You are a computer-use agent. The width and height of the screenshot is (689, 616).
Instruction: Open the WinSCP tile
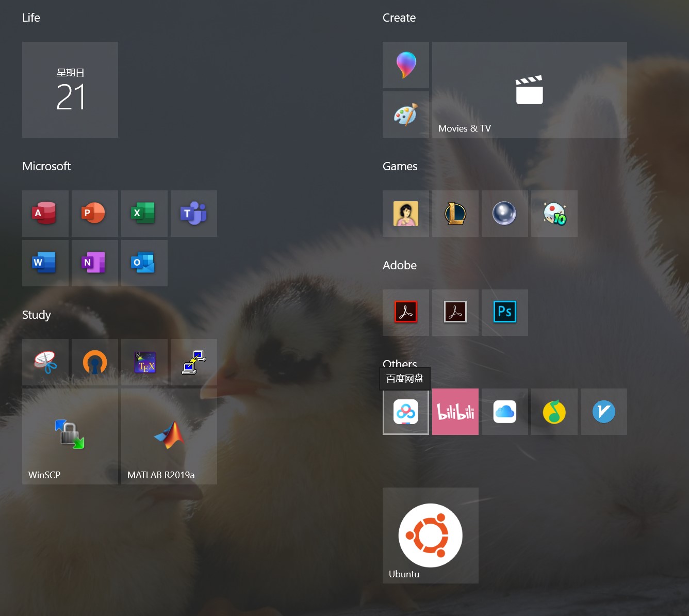click(x=70, y=436)
